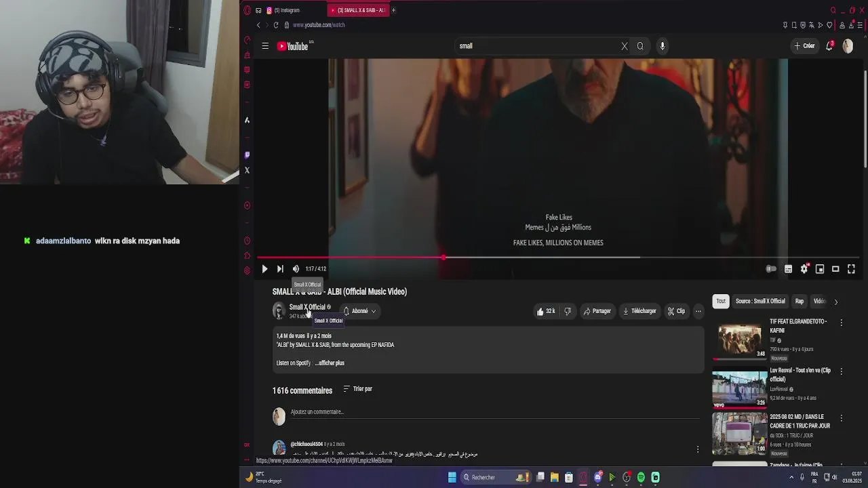Start voice search with microphone
Image resolution: width=868 pixels, height=488 pixels.
pos(663,46)
